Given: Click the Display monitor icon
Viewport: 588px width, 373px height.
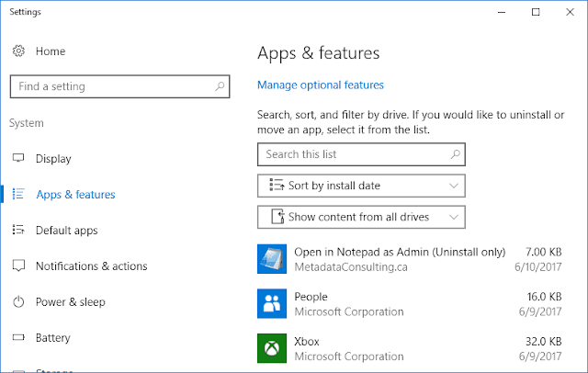Looking at the screenshot, I should point(18,159).
